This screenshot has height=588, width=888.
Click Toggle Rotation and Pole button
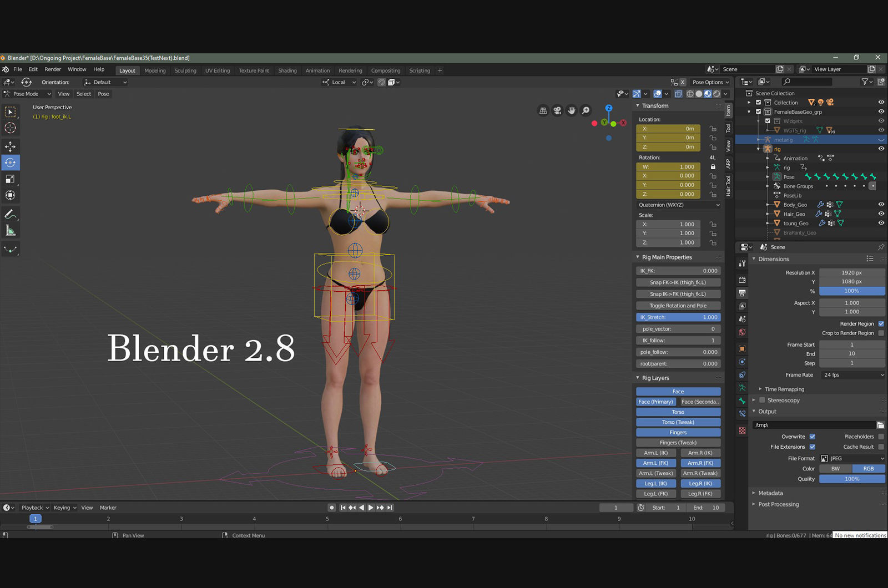(x=678, y=306)
